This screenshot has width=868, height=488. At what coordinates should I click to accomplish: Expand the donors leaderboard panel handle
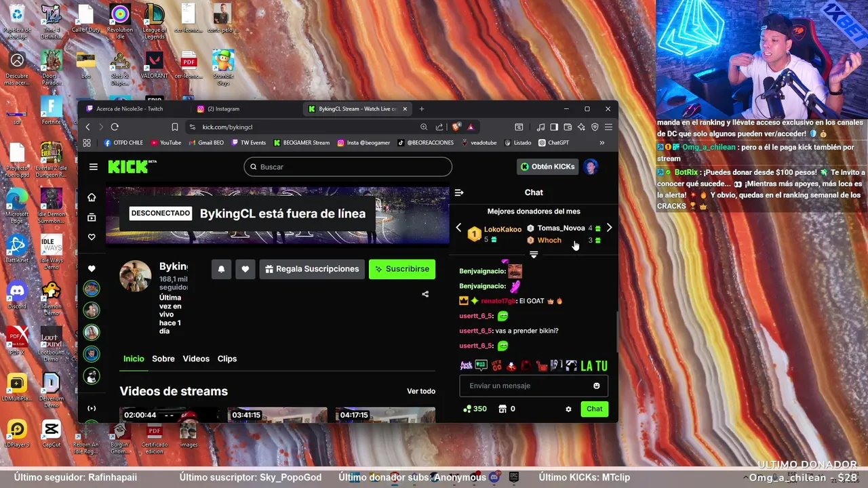[x=534, y=255]
